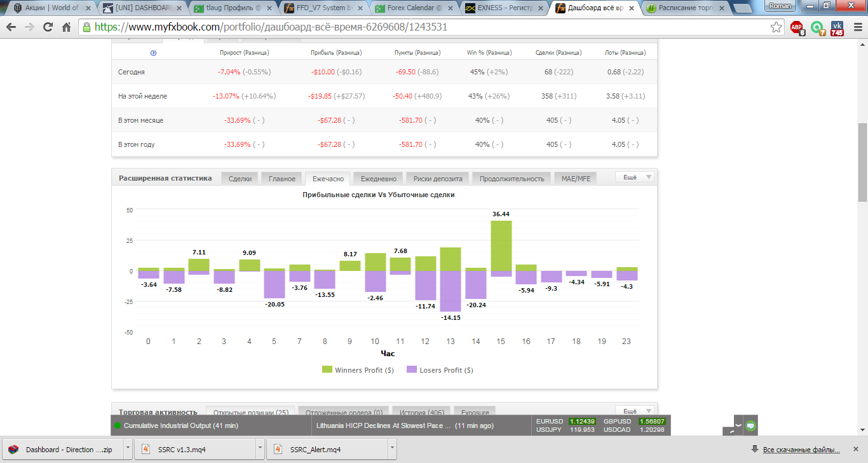Open the Ежедневно statistics tab

tap(378, 179)
